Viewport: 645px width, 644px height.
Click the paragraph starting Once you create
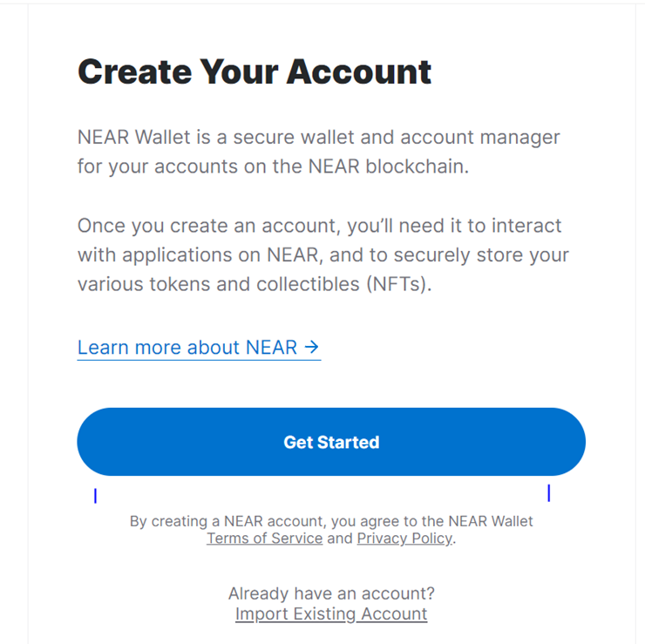pos(323,255)
